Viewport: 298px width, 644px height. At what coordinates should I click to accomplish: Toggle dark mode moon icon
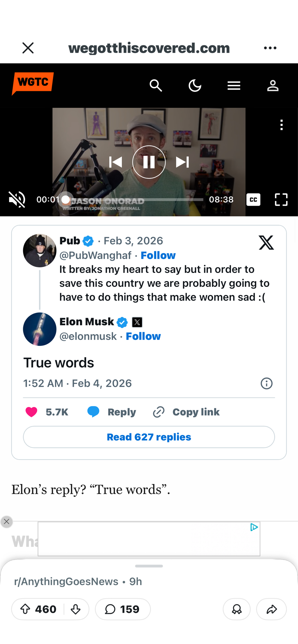click(195, 86)
